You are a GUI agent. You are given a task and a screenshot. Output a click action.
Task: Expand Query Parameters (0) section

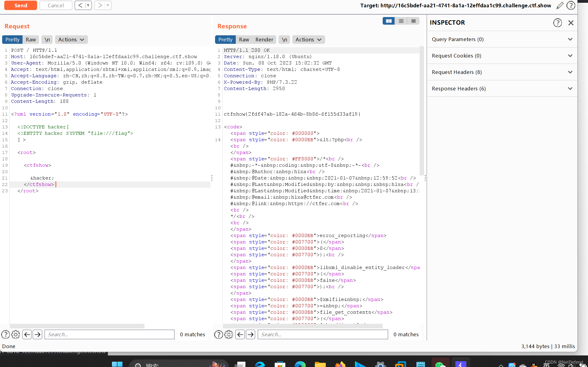click(502, 39)
